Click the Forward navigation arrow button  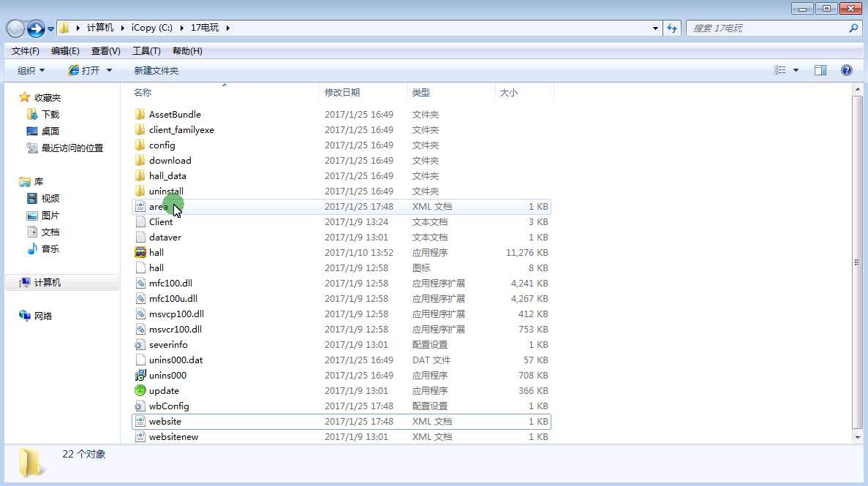click(36, 29)
